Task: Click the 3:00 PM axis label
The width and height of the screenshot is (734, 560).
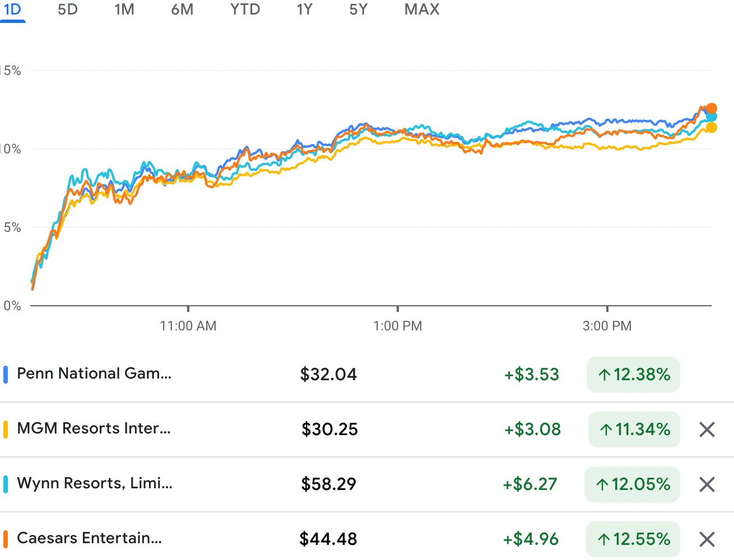Action: (607, 326)
